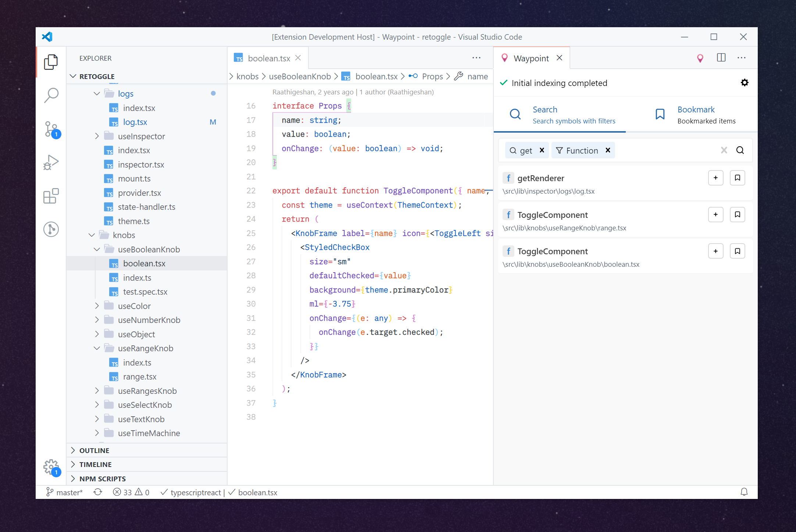Viewport: 796px width, 532px height.
Task: Open Waypoint settings gear
Action: [x=745, y=83]
